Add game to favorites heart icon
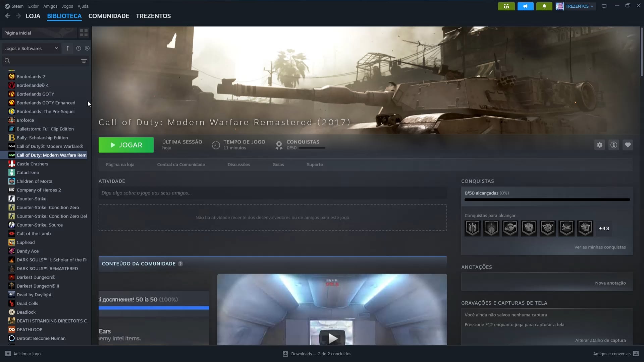 coord(628,145)
